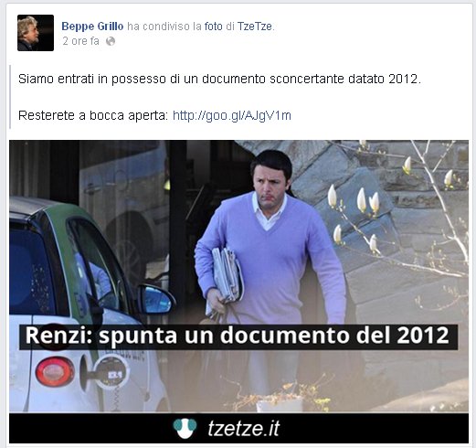Click the '2 ore fa' timestamp
The image size is (476, 448).
80,41
